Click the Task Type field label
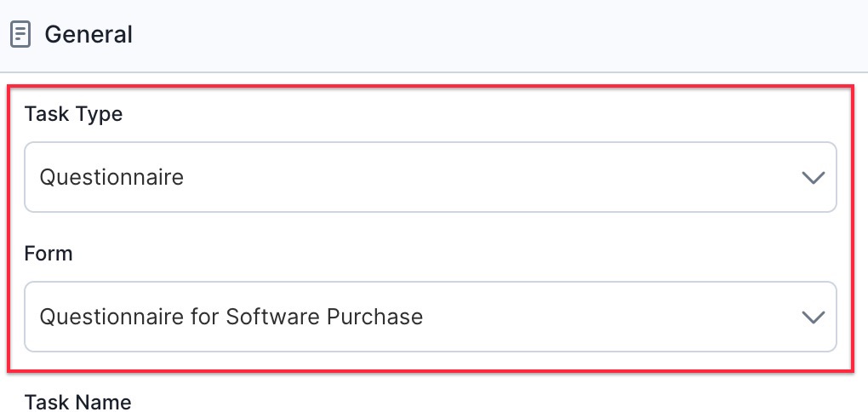Screen dimensions: 868x412 [74, 114]
